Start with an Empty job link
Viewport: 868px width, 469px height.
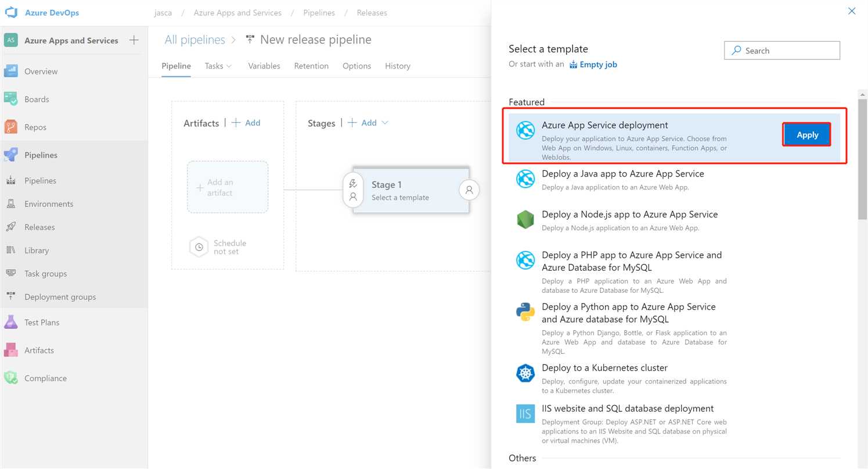593,65
